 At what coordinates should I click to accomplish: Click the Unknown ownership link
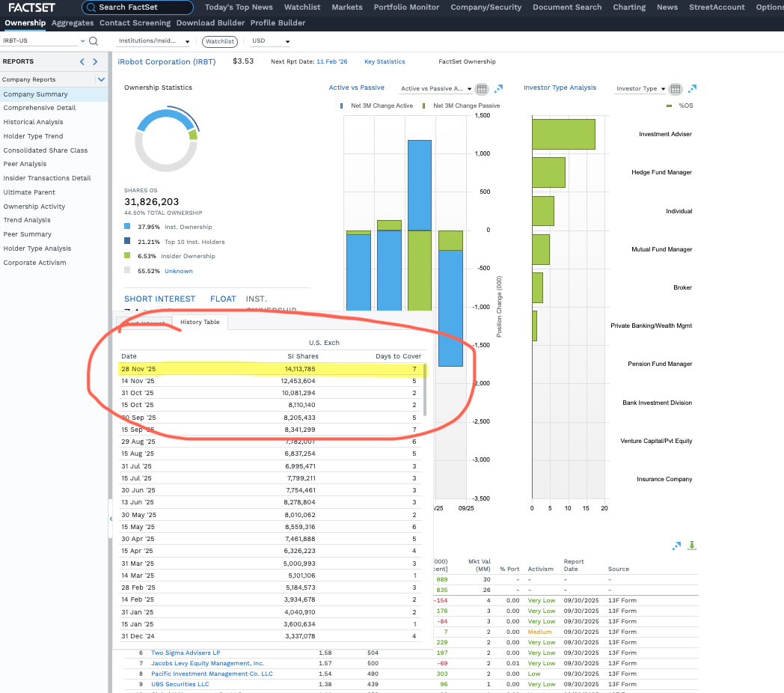point(179,271)
